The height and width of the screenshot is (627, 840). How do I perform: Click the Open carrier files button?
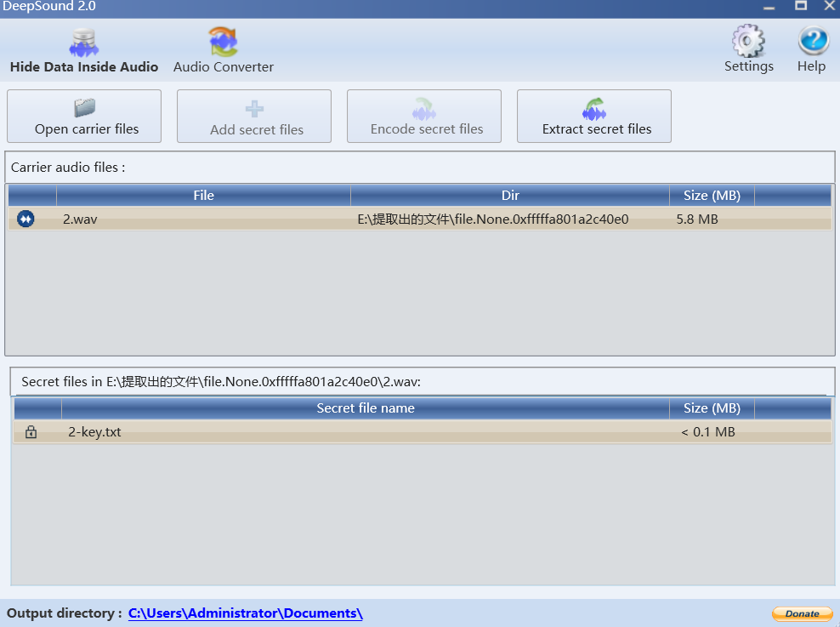pos(84,117)
